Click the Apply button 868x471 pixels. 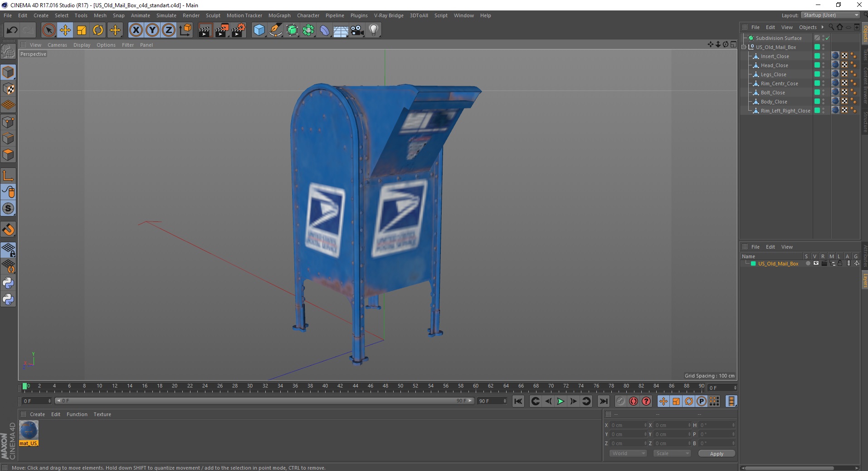tap(717, 454)
